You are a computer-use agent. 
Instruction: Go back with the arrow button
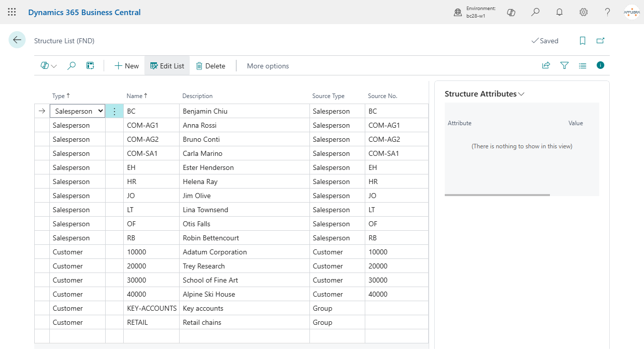(17, 40)
